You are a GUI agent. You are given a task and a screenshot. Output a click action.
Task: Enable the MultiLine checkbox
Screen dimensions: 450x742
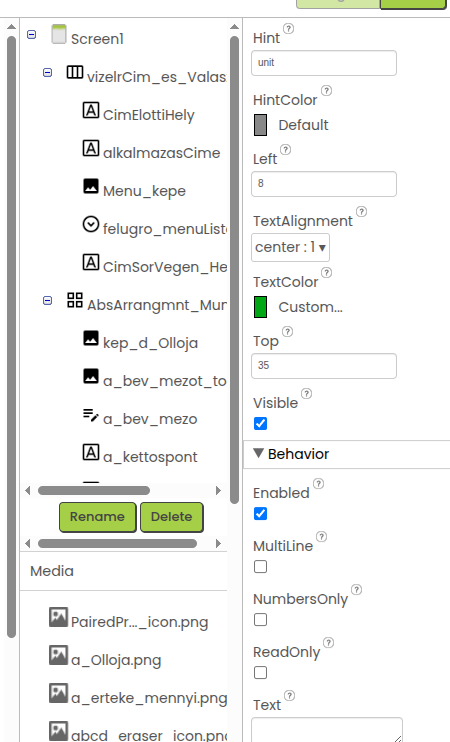coord(261,566)
